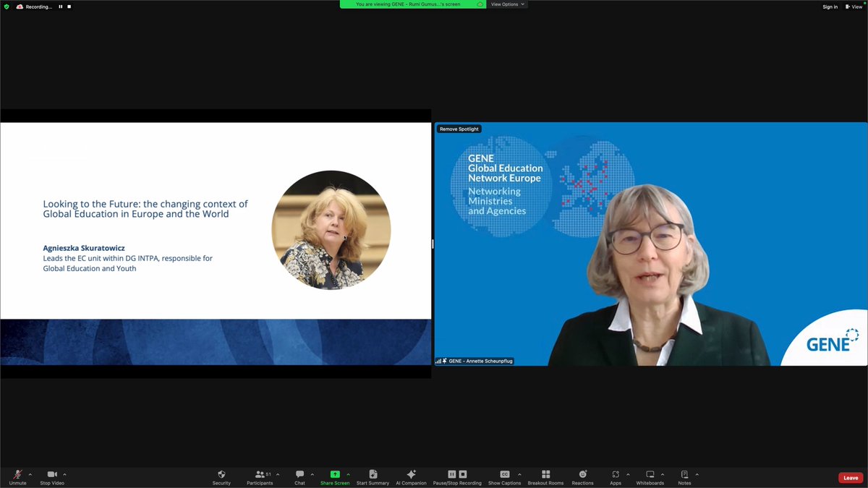The height and width of the screenshot is (488, 868).
Task: Click the green encryption shield icon
Action: [7, 7]
